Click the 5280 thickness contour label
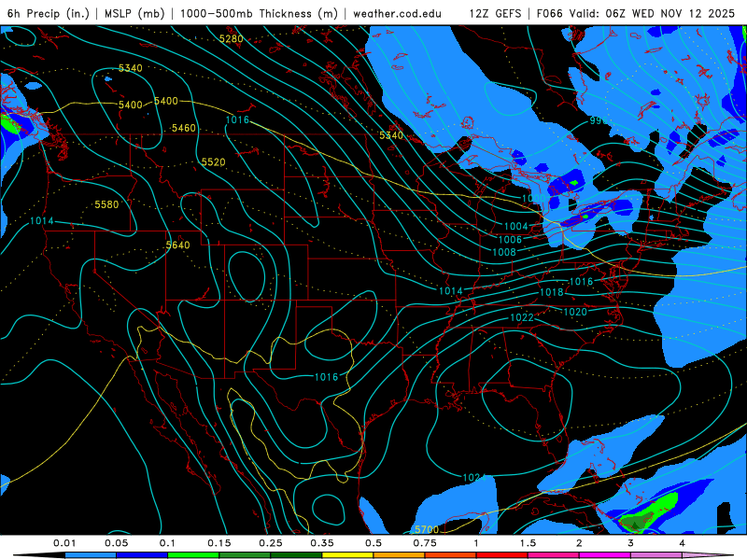This screenshot has height=560, width=747. tap(231, 39)
